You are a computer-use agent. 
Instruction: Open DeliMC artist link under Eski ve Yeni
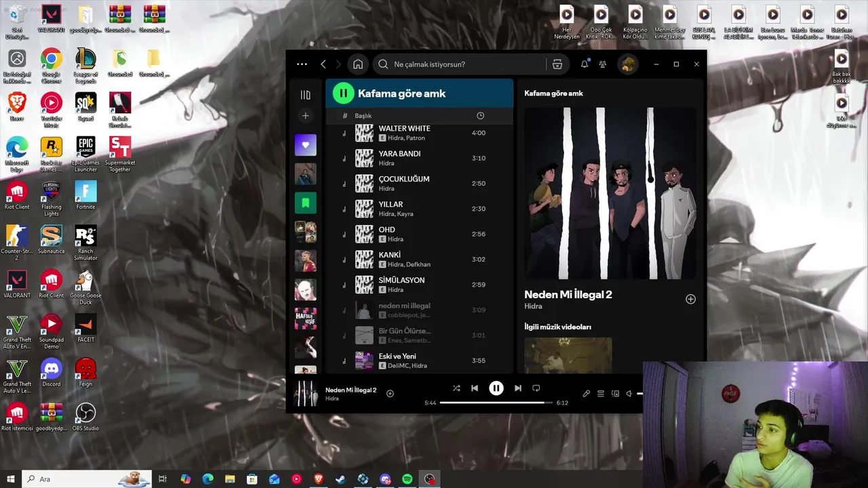coord(397,366)
